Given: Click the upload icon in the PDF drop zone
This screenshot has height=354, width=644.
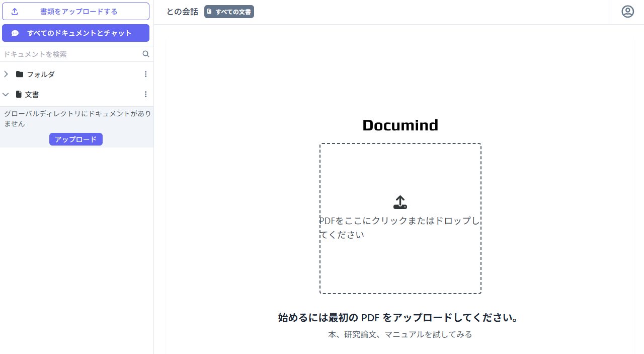Looking at the screenshot, I should [400, 202].
